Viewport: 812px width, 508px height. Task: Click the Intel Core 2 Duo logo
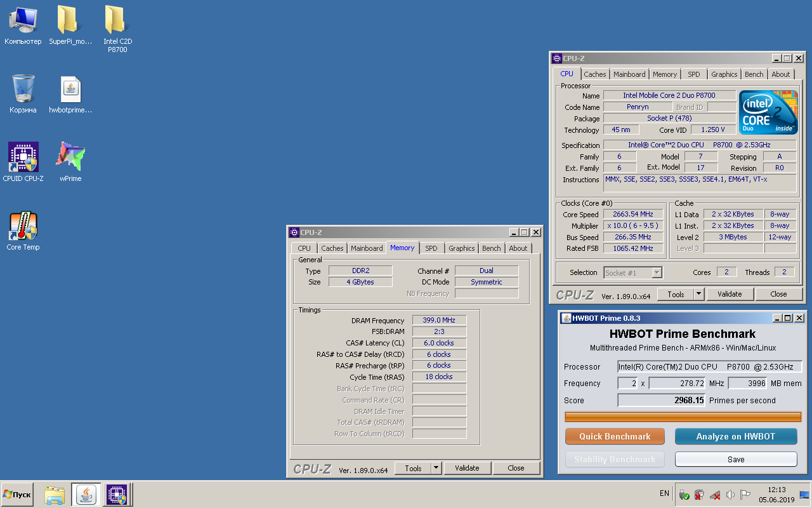768,112
